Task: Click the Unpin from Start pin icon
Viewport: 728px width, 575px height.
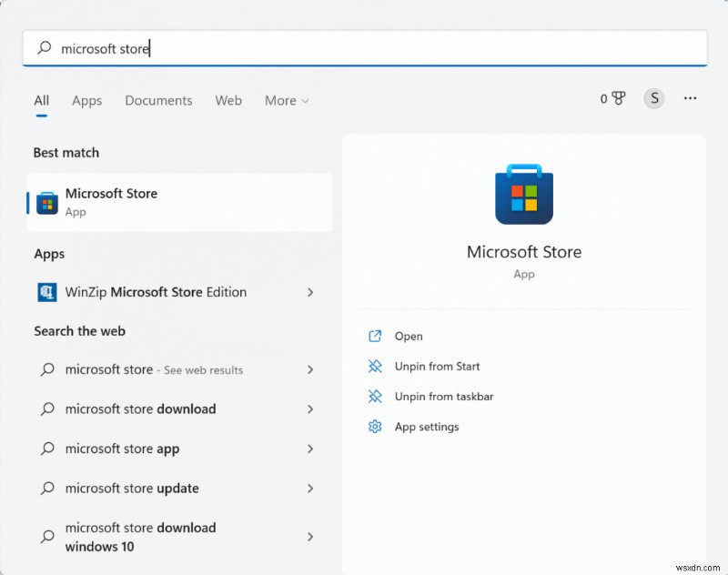Action: [x=374, y=367]
